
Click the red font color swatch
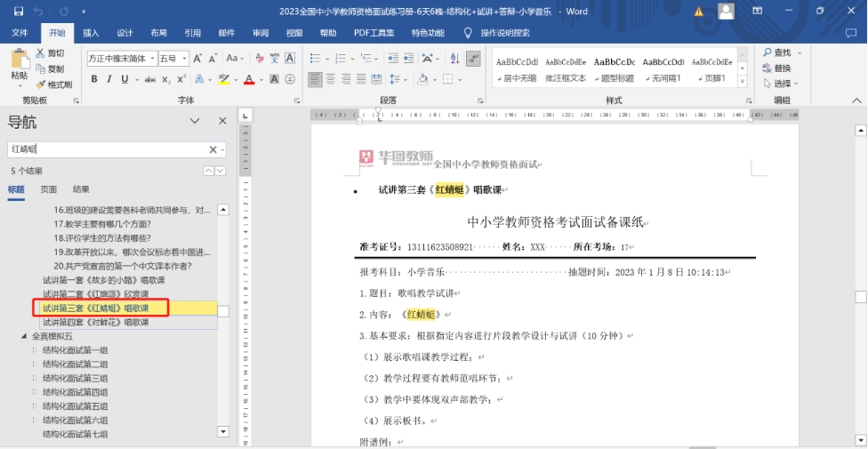pos(248,79)
